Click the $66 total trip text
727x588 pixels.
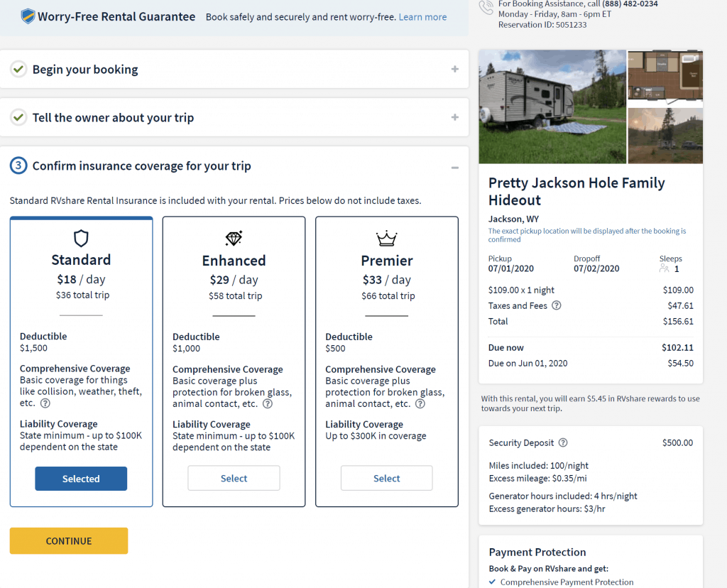tap(388, 296)
